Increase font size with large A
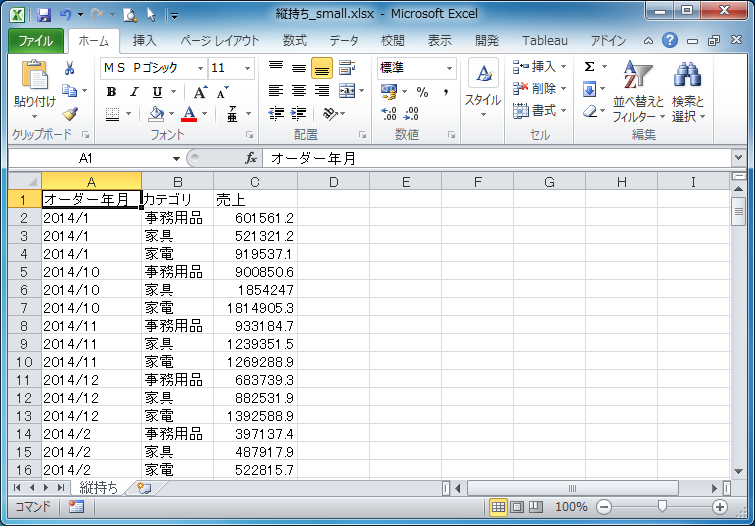 pos(200,92)
